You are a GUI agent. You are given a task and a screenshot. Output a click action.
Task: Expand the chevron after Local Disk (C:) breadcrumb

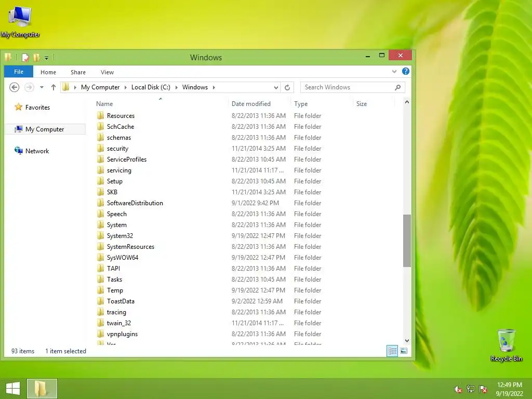click(177, 87)
